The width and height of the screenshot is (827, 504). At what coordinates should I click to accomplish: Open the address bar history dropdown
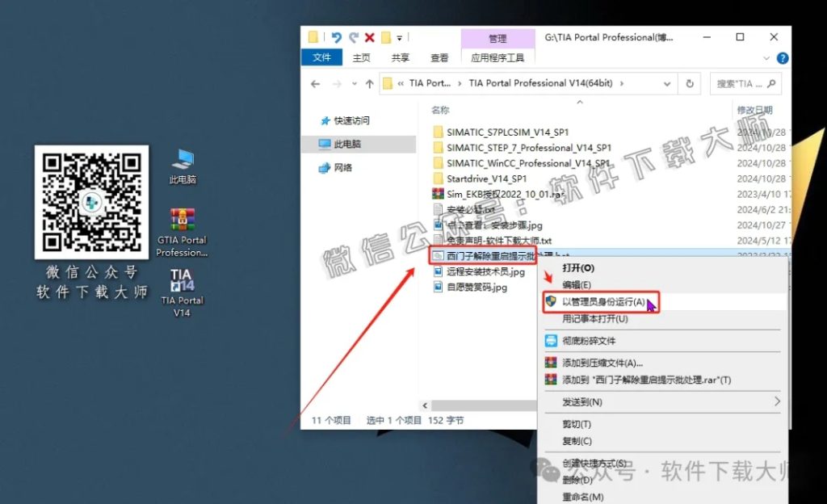coord(667,84)
